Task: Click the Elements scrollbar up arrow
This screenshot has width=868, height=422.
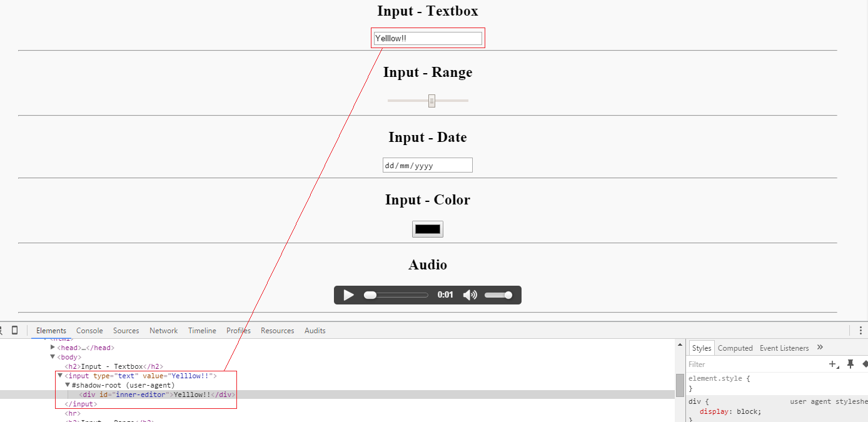Action: click(x=680, y=344)
